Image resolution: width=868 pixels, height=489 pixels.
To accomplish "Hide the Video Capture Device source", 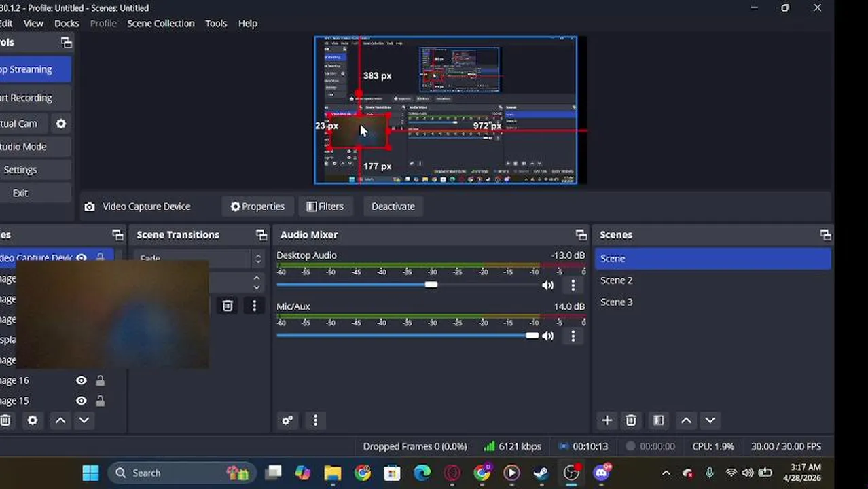I will (82, 258).
